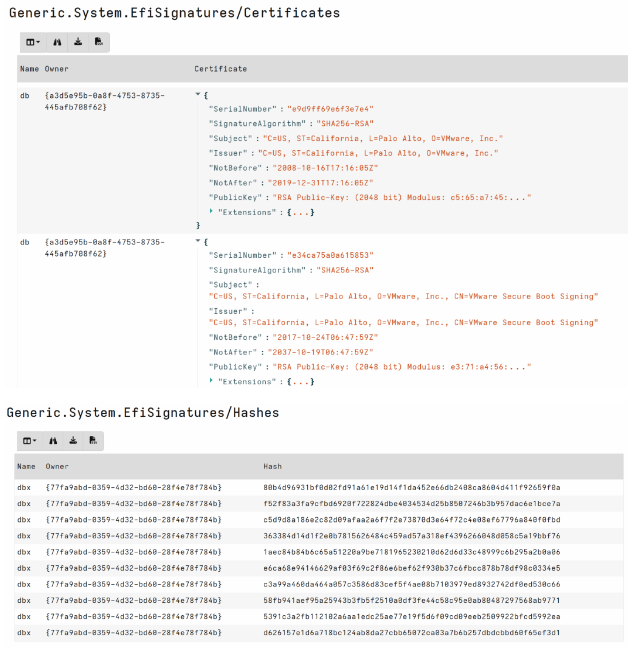Image resolution: width=640 pixels, height=655 pixels.
Task: Click Name column header in Hashes table
Action: tap(26, 467)
